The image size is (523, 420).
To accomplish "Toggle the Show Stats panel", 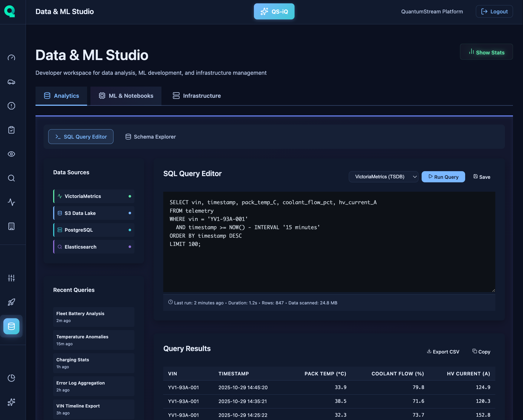I will [486, 52].
